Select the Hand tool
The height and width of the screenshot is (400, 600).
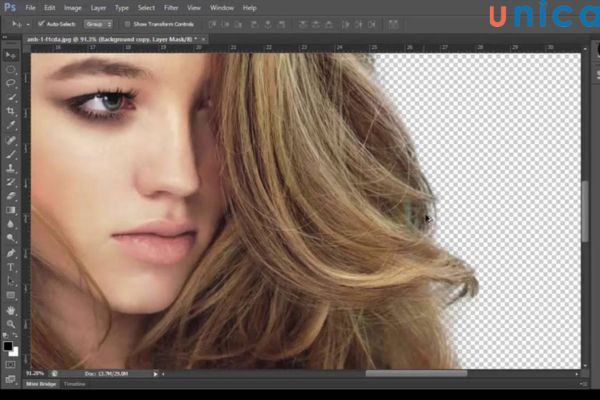11,310
